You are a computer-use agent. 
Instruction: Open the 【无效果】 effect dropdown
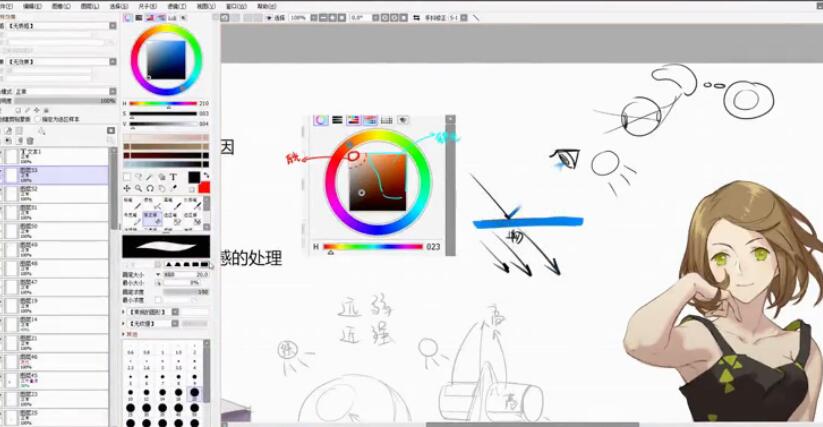[x=113, y=62]
